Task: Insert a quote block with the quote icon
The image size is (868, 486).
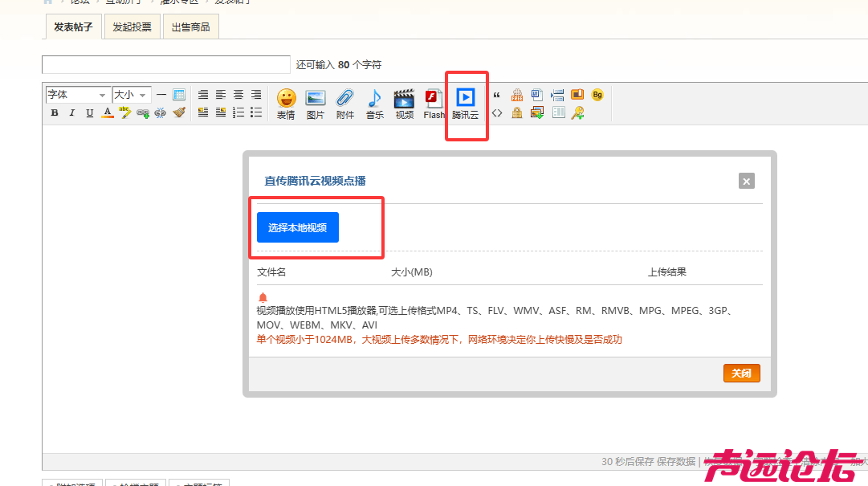Action: coord(498,95)
